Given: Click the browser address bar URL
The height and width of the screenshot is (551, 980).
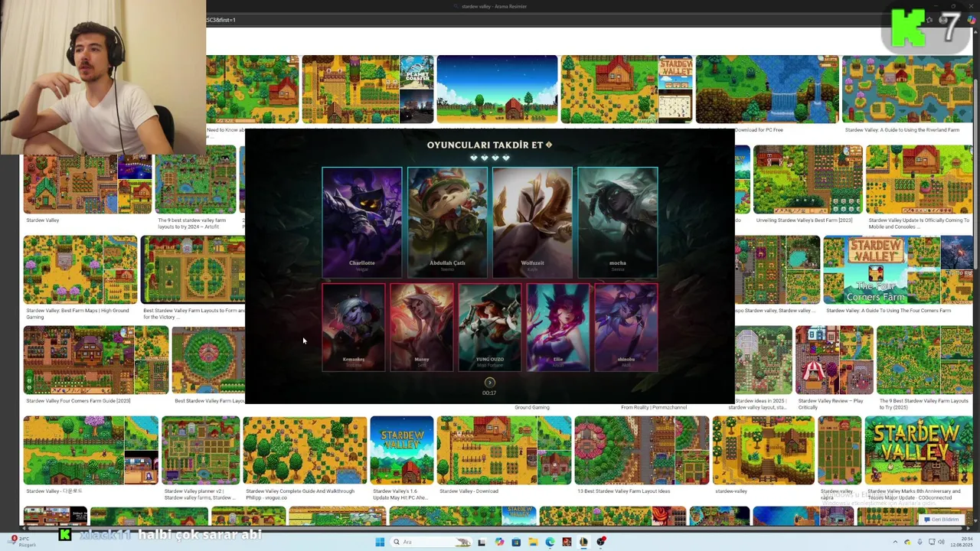Looking at the screenshot, I should (x=220, y=20).
